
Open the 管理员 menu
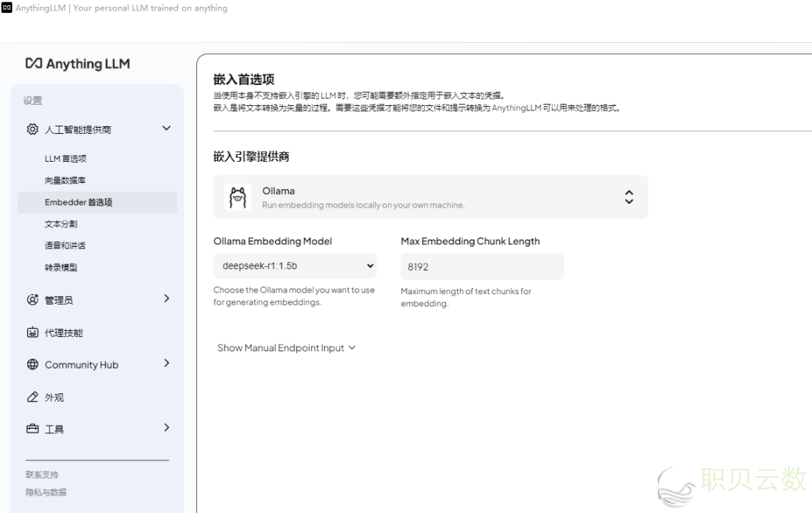click(x=59, y=300)
